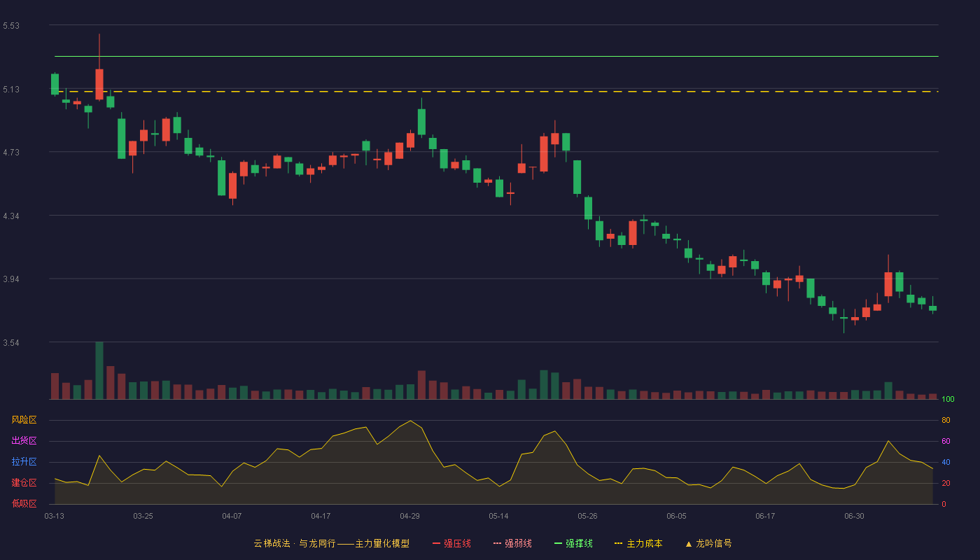The image size is (980, 560).
Task: Click the blue 40 indicator scale value
Action: 946,462
